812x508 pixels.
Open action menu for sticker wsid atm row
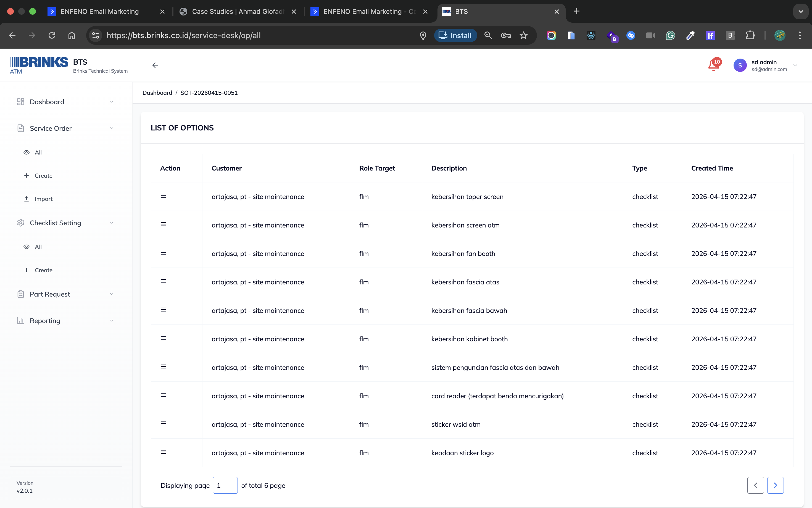pyautogui.click(x=164, y=424)
